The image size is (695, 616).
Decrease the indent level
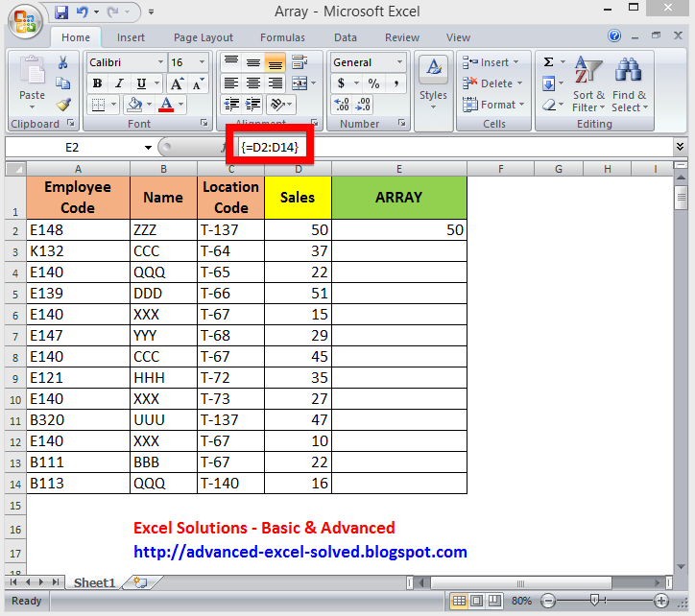pos(231,105)
